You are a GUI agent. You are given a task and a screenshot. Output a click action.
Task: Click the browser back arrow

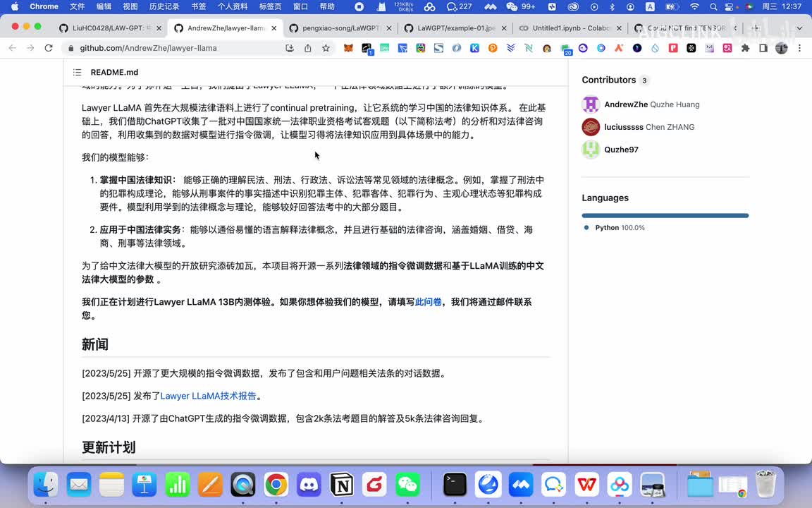click(12, 48)
